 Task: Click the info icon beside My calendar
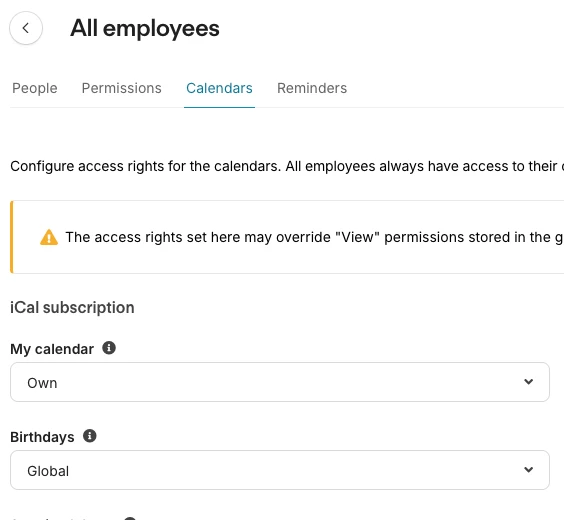[x=109, y=348]
